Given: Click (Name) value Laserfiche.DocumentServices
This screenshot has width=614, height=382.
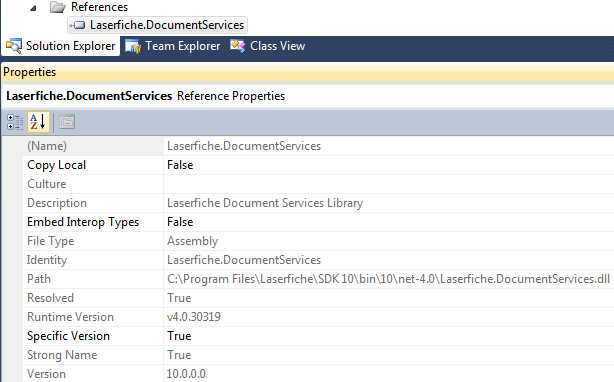Looking at the screenshot, I should tap(244, 146).
